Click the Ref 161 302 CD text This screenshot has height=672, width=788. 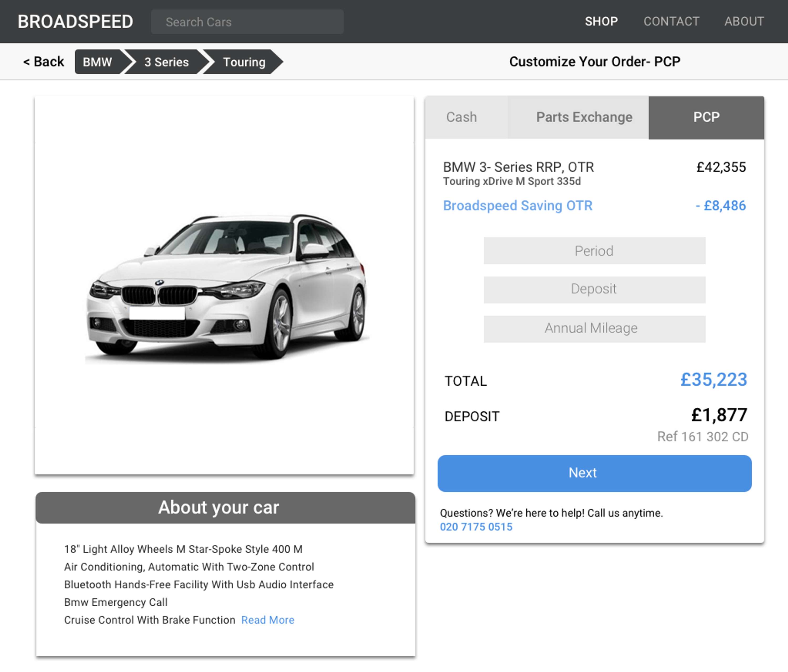(703, 437)
